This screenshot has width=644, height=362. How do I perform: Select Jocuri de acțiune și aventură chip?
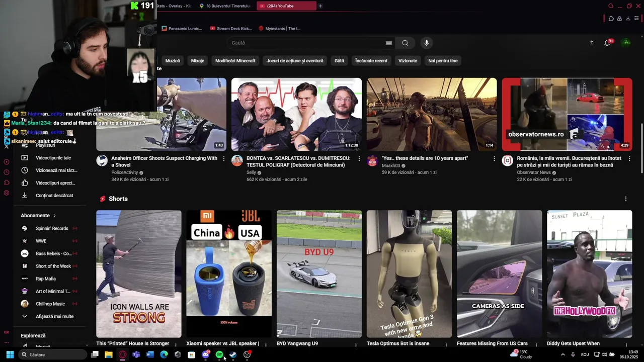click(x=295, y=61)
